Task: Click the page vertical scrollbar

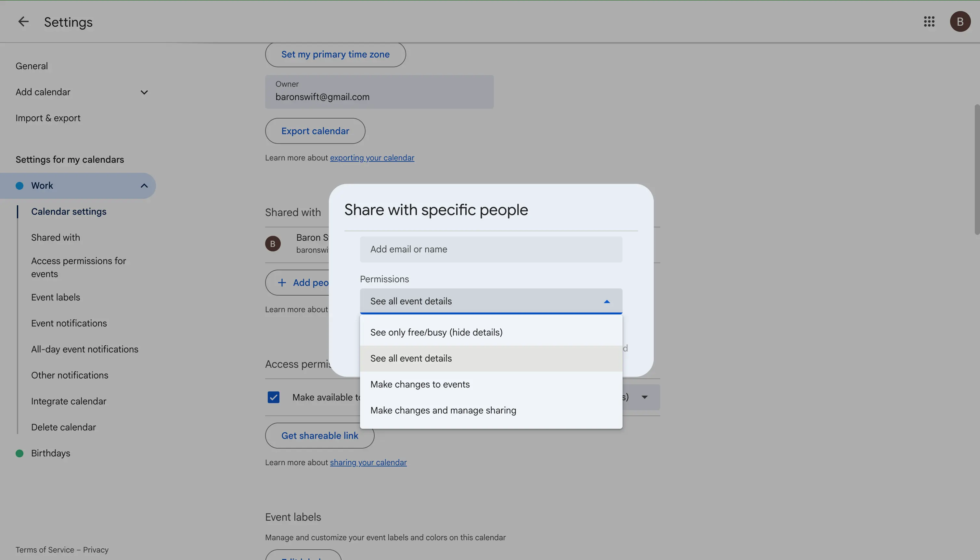Action: point(977,169)
